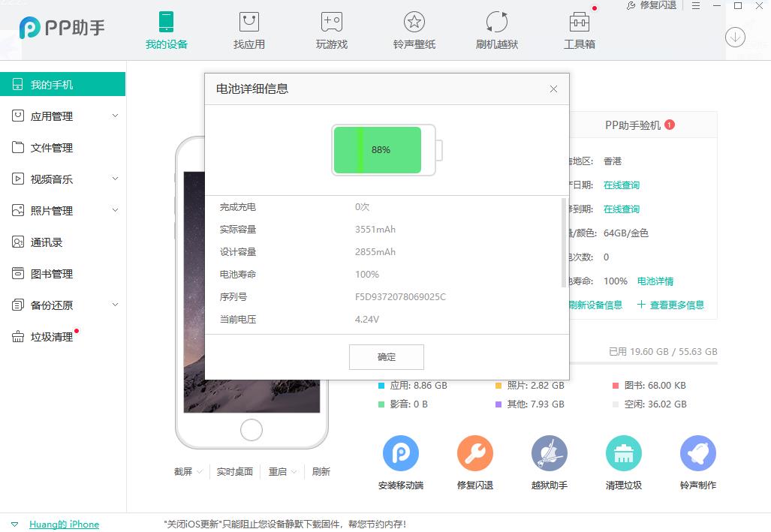Click 已用 19.60 GB / 55.63 GB text
The height and width of the screenshot is (532, 771).
tap(663, 352)
